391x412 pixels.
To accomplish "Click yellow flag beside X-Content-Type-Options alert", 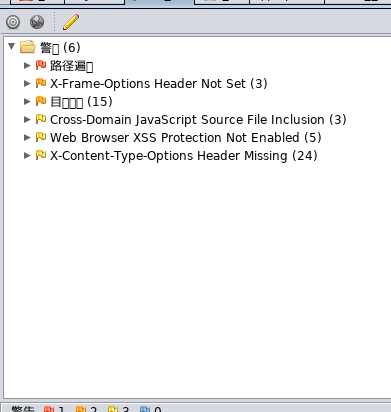I will coord(41,155).
